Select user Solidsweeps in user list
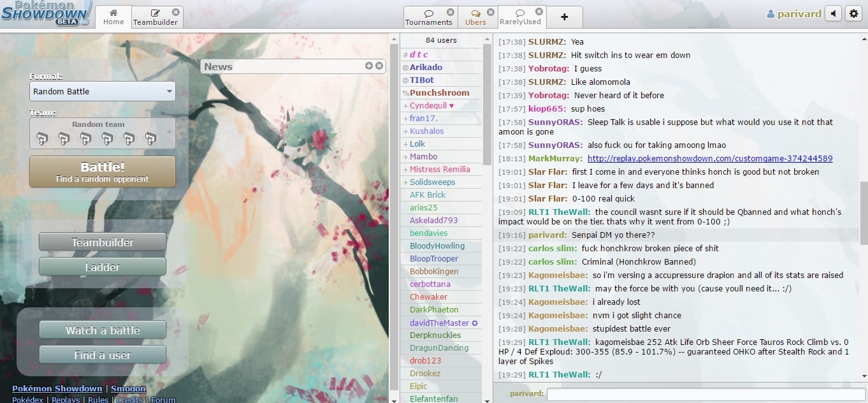 (x=441, y=182)
